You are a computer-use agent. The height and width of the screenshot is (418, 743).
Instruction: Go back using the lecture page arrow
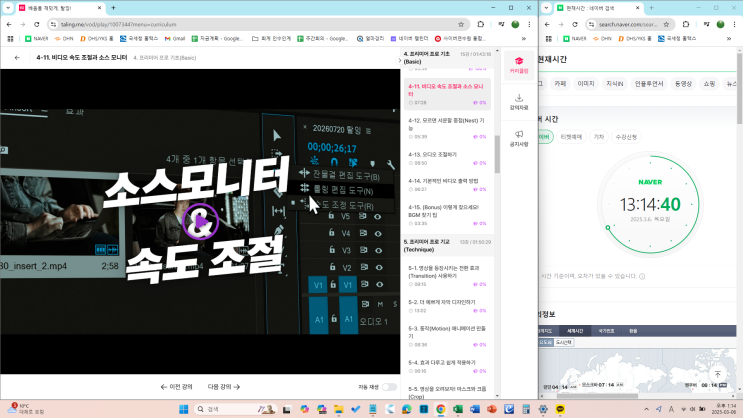click(18, 57)
